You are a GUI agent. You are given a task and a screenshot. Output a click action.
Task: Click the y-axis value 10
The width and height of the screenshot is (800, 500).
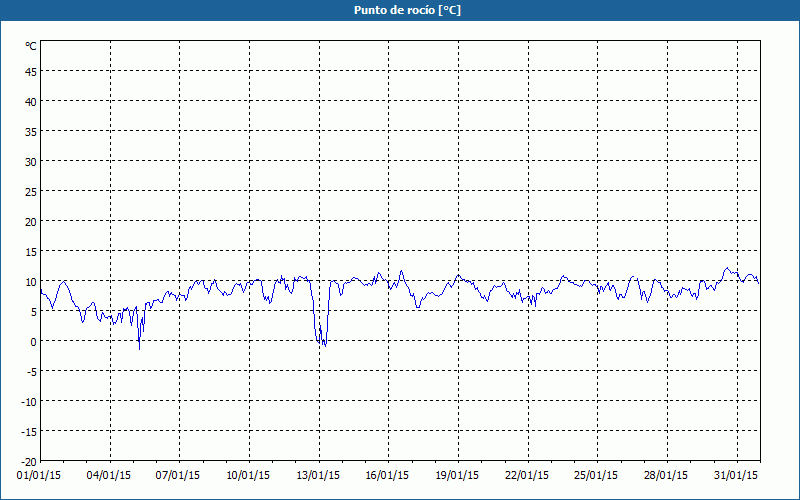click(x=31, y=282)
